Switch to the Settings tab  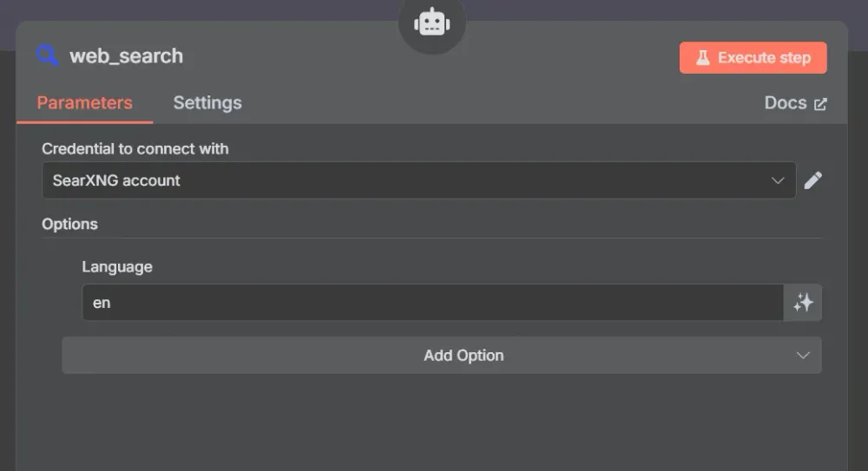[207, 103]
